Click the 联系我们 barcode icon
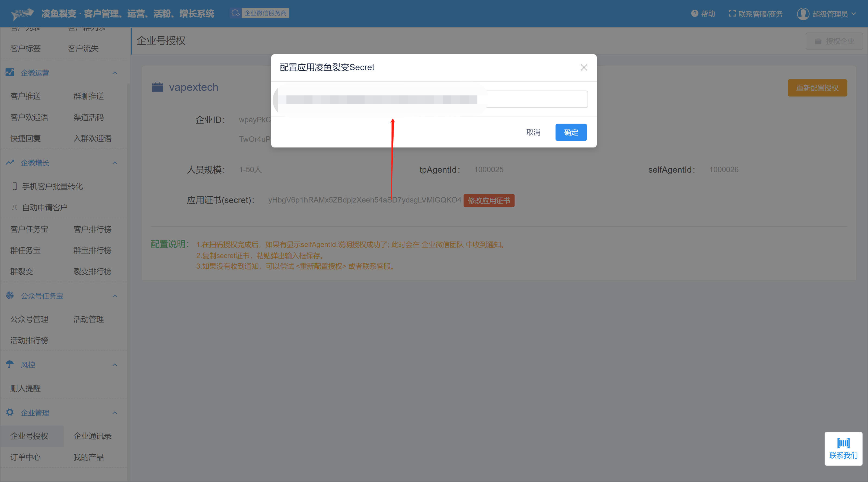 tap(843, 443)
